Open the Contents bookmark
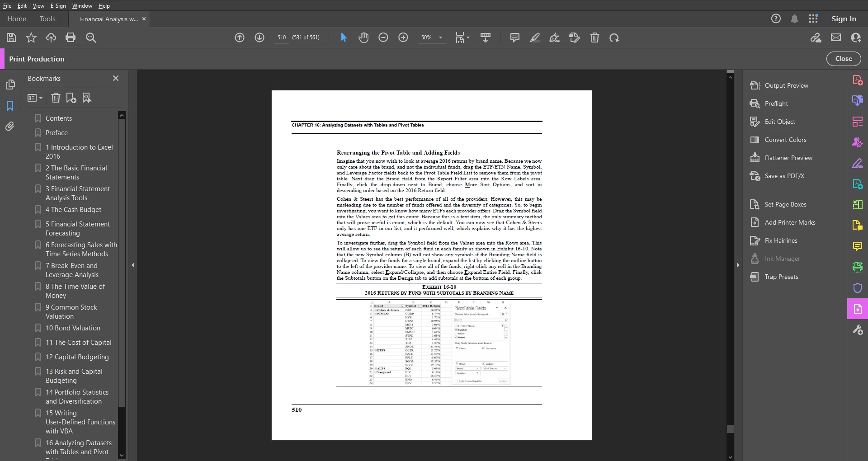 coord(59,118)
